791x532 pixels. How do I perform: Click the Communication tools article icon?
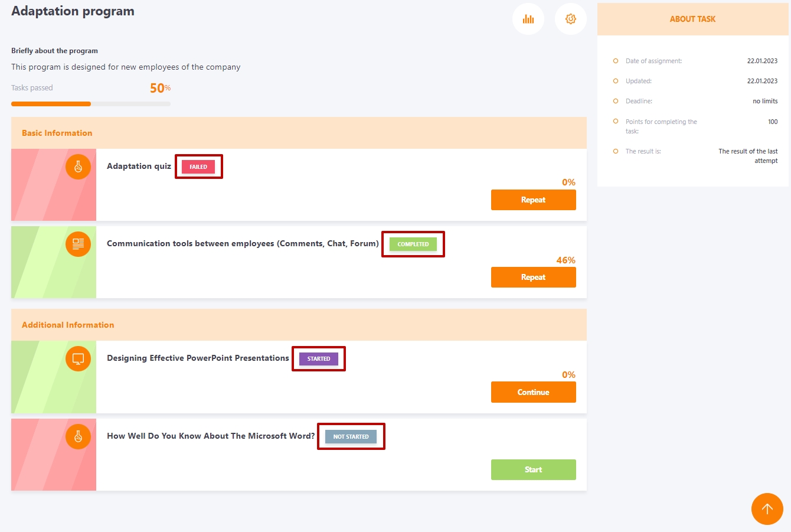(78, 244)
